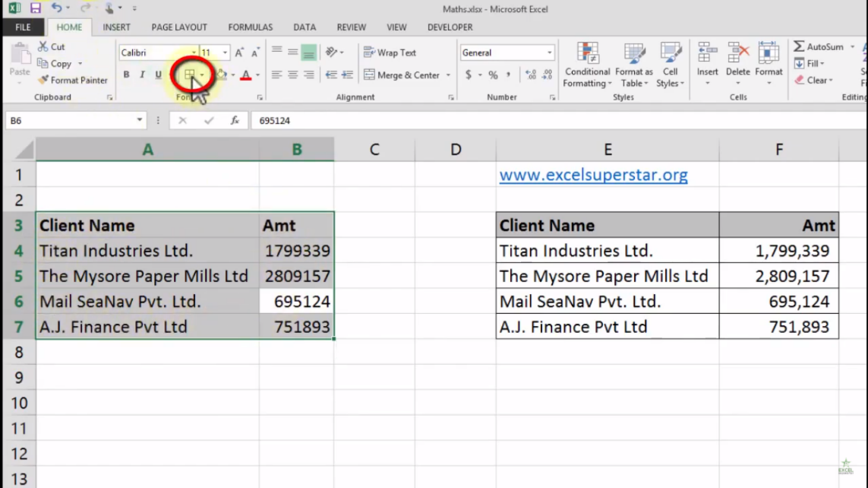
Task: Open the www.excelsuperstar.org hyperlink
Action: 593,175
